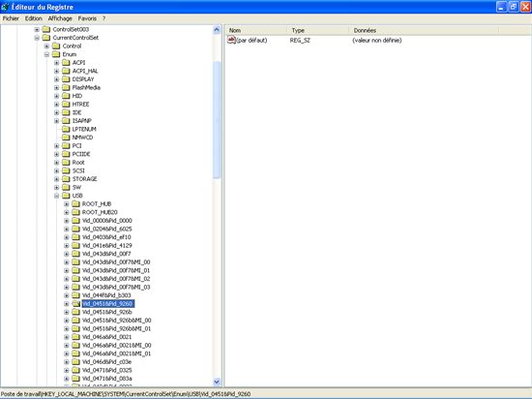Click the tree pane vertical scrollbar thumb
This screenshot has width=532, height=399.
coord(217,119)
